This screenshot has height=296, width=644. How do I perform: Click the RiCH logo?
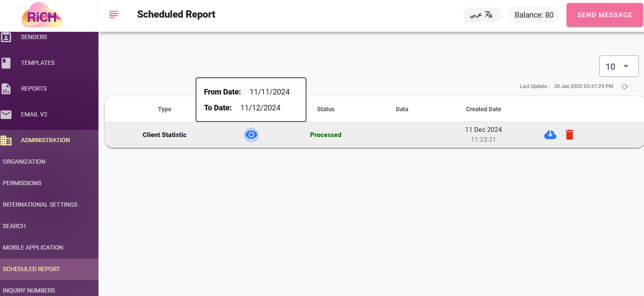coord(42,15)
